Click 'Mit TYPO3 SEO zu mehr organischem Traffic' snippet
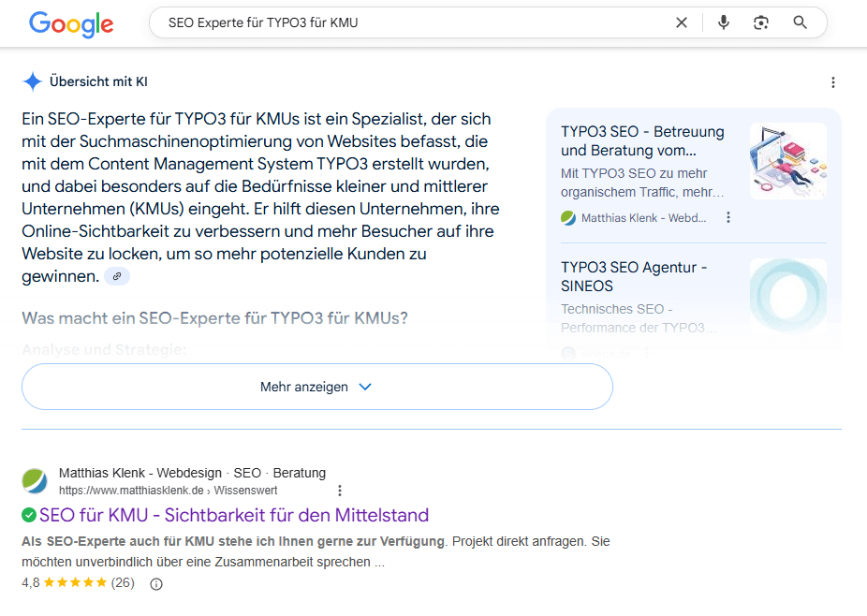The image size is (867, 616). pyautogui.click(x=642, y=183)
